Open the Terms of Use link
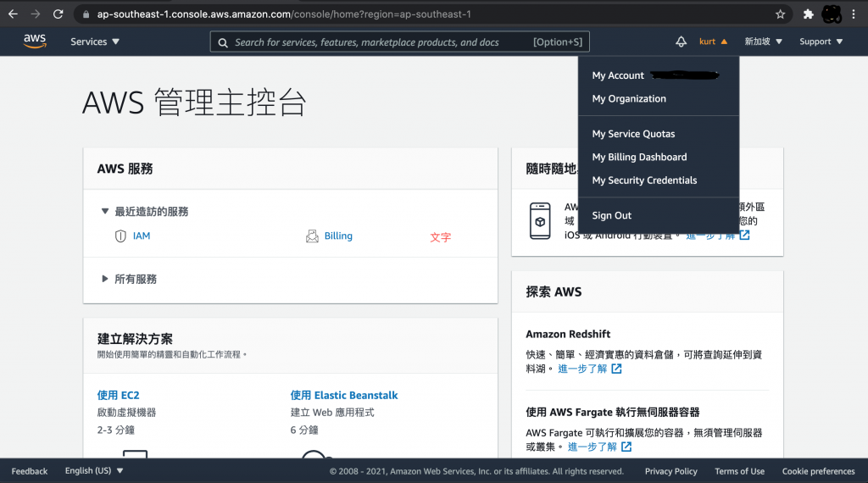The height and width of the screenshot is (483, 868). (739, 471)
